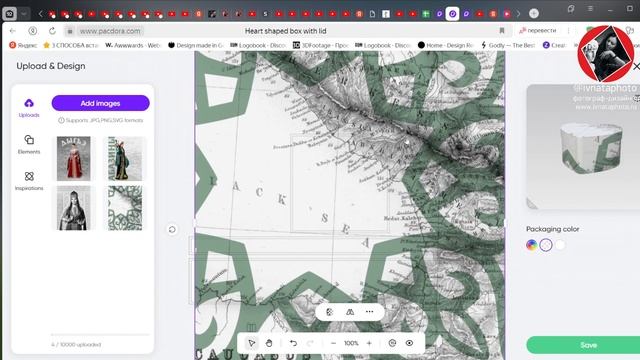Click the 100% zoom level value
Image resolution: width=640 pixels, height=360 pixels.
(x=351, y=343)
